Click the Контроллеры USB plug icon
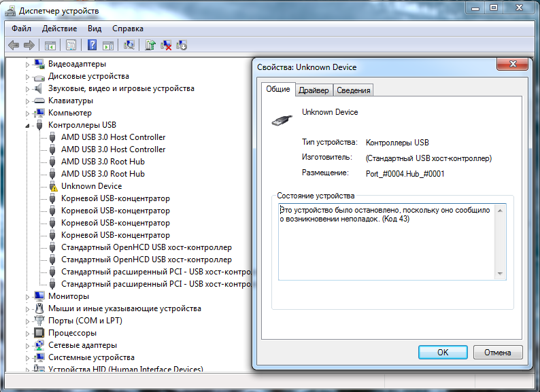The height and width of the screenshot is (392, 540). [x=39, y=125]
